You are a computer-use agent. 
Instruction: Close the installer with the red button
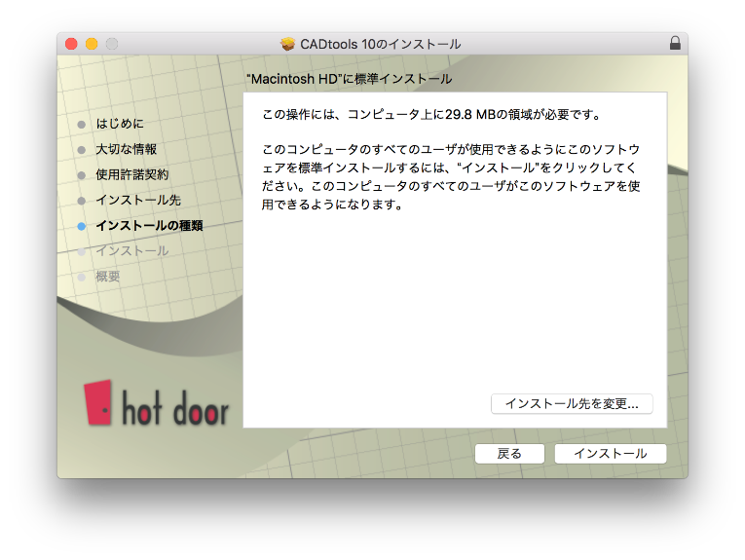pos(71,44)
